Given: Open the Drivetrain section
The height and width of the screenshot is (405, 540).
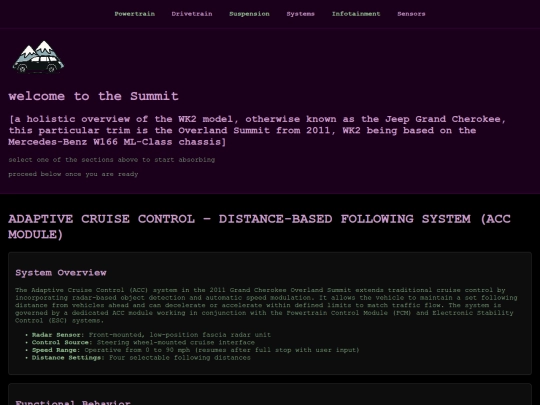Looking at the screenshot, I should [192, 14].
